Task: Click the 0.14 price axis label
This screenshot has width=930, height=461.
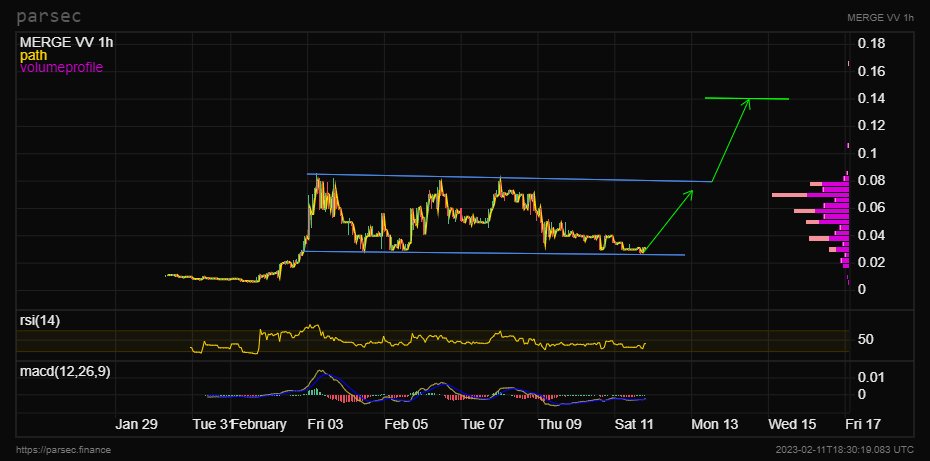Action: pos(871,98)
